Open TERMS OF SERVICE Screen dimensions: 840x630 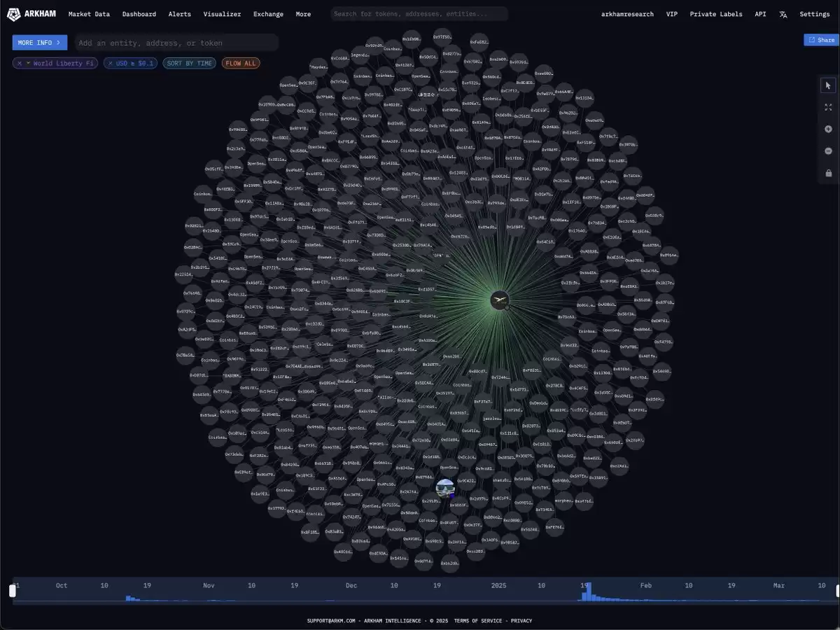coord(478,621)
